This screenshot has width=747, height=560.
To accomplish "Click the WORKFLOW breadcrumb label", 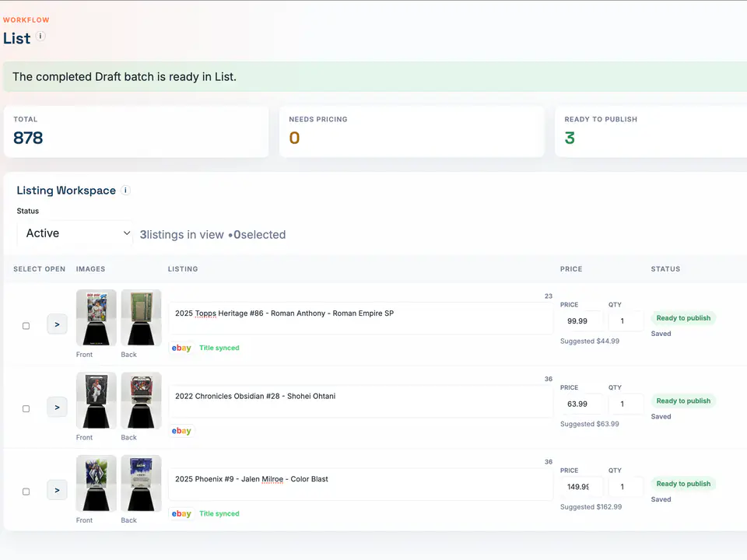I will coord(26,20).
